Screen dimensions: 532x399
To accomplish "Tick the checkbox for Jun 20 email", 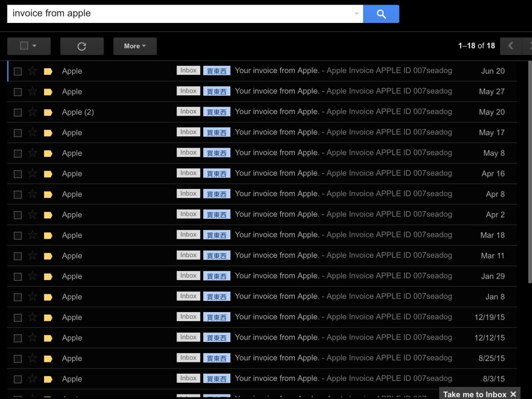I will click(18, 72).
